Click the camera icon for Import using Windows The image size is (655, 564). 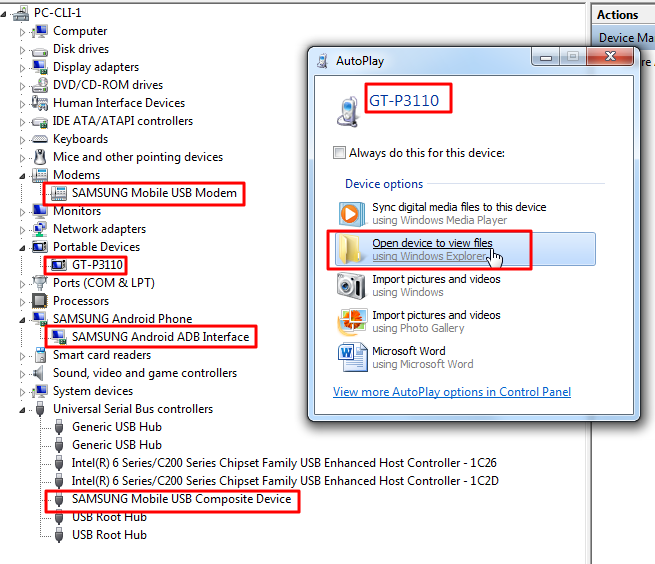pyautogui.click(x=352, y=286)
